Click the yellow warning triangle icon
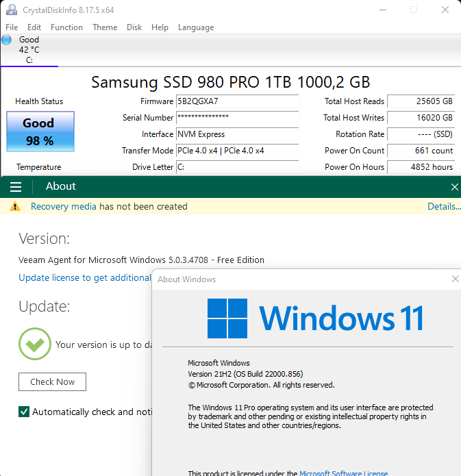The width and height of the screenshot is (461, 476). coord(15,206)
